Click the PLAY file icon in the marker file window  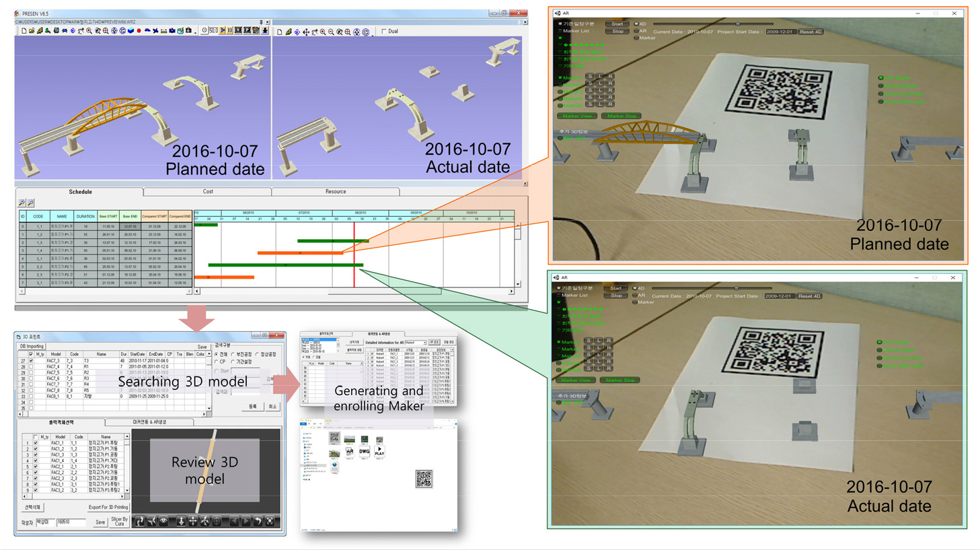(x=379, y=451)
